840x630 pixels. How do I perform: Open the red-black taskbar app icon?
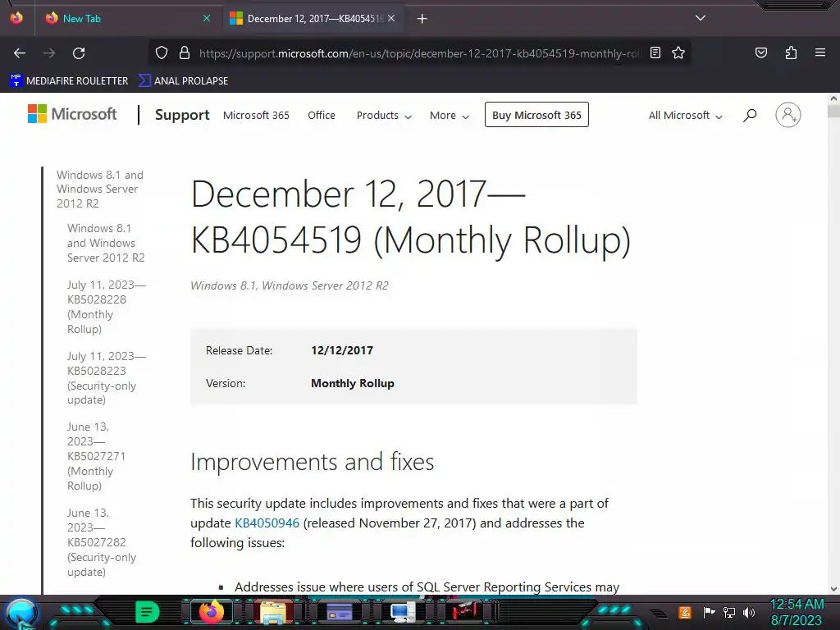point(464,612)
